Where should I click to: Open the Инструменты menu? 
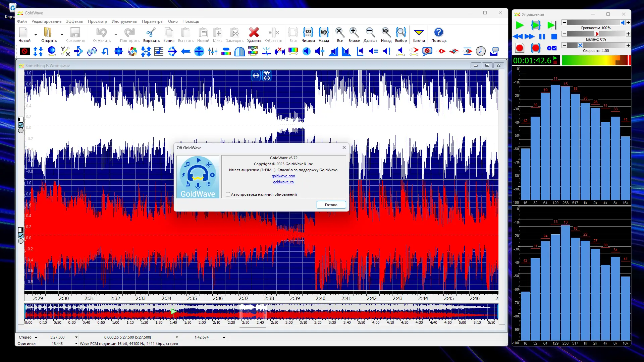124,21
